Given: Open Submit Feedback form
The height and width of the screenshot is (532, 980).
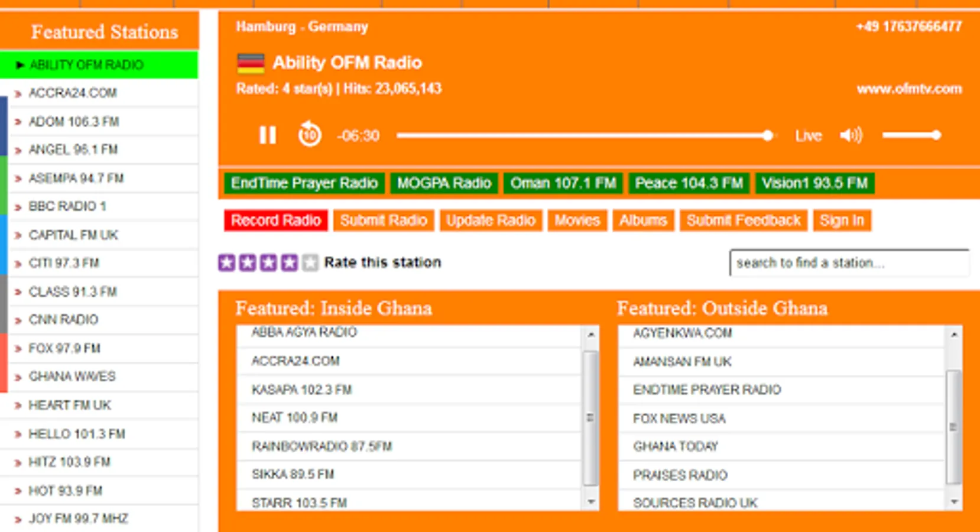Looking at the screenshot, I should click(744, 220).
